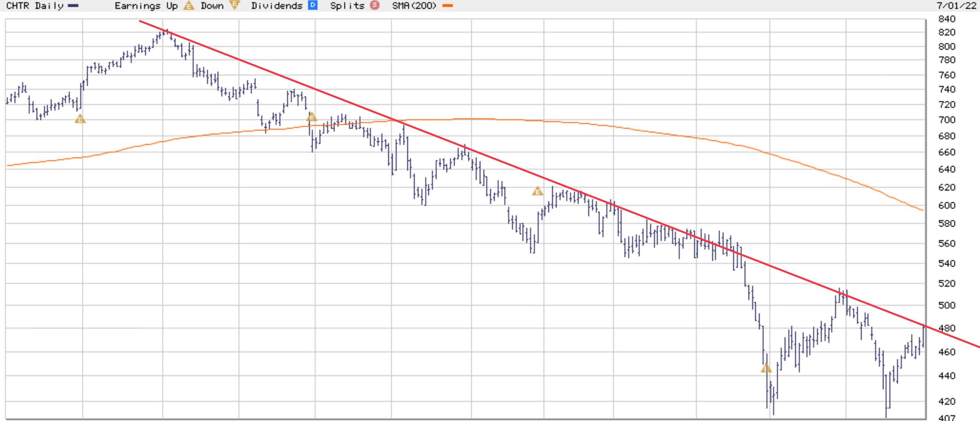Click the right end of orange SMA line
The width and height of the screenshot is (980, 421).
click(x=922, y=210)
